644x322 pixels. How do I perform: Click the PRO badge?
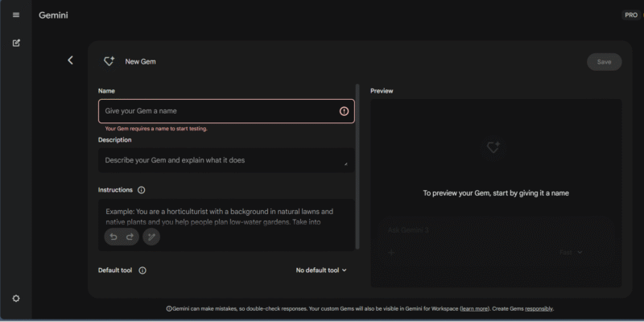point(631,14)
